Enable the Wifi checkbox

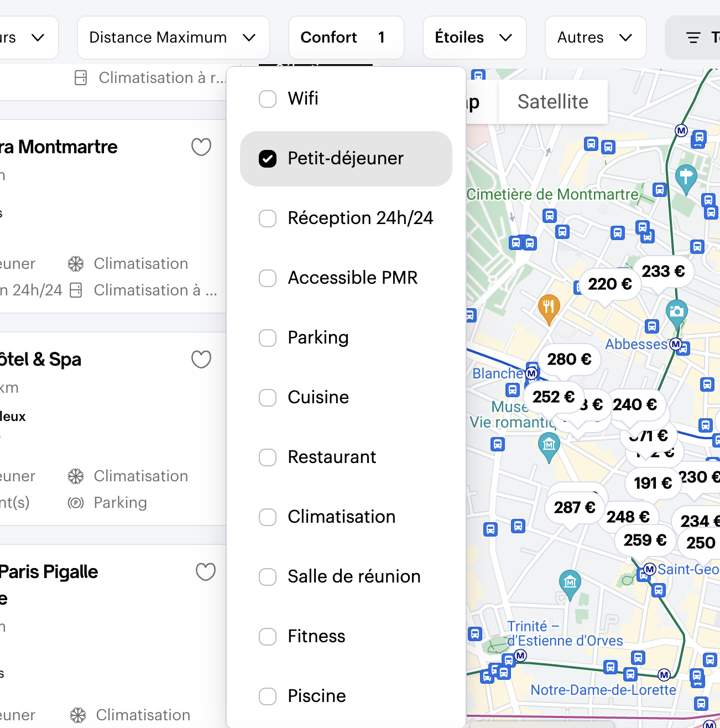click(x=268, y=99)
